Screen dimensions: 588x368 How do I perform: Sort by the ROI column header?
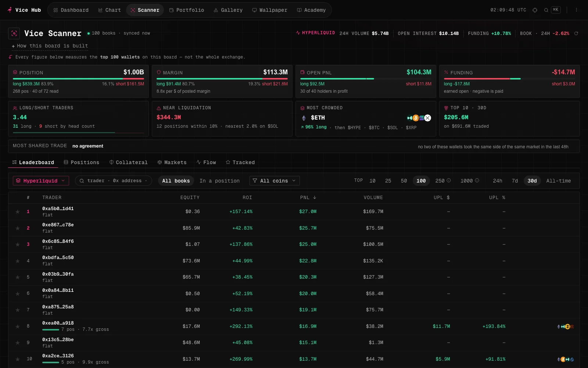tap(247, 198)
